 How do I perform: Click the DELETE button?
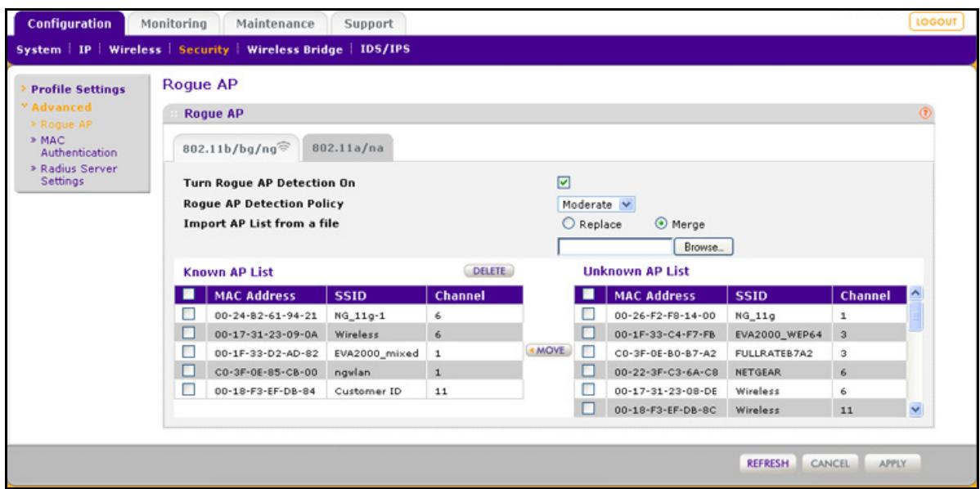click(x=488, y=271)
